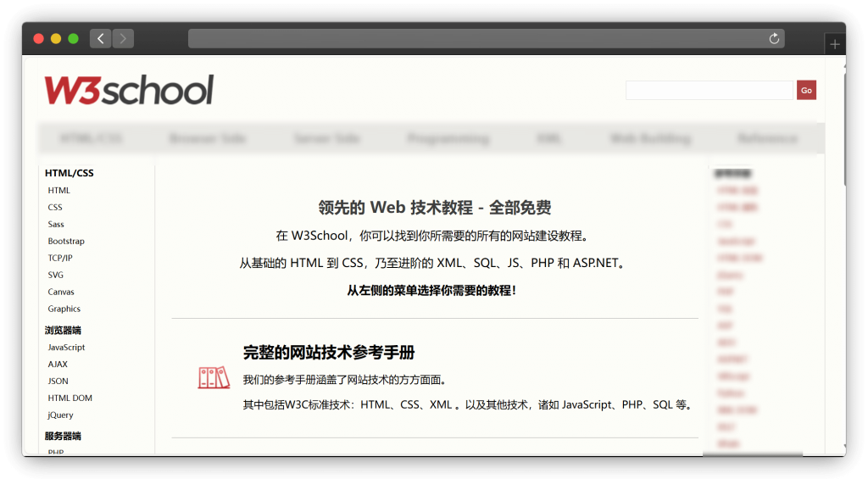Open the XML navigation tab
868x479 pixels.
pos(549,138)
